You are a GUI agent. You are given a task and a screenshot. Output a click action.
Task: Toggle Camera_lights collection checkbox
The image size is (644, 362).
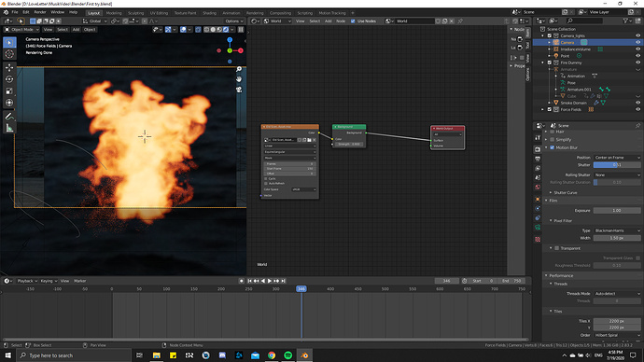(550, 35)
